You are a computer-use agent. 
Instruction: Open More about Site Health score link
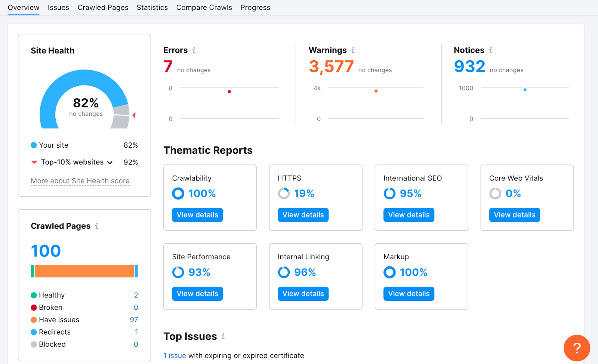tap(80, 181)
